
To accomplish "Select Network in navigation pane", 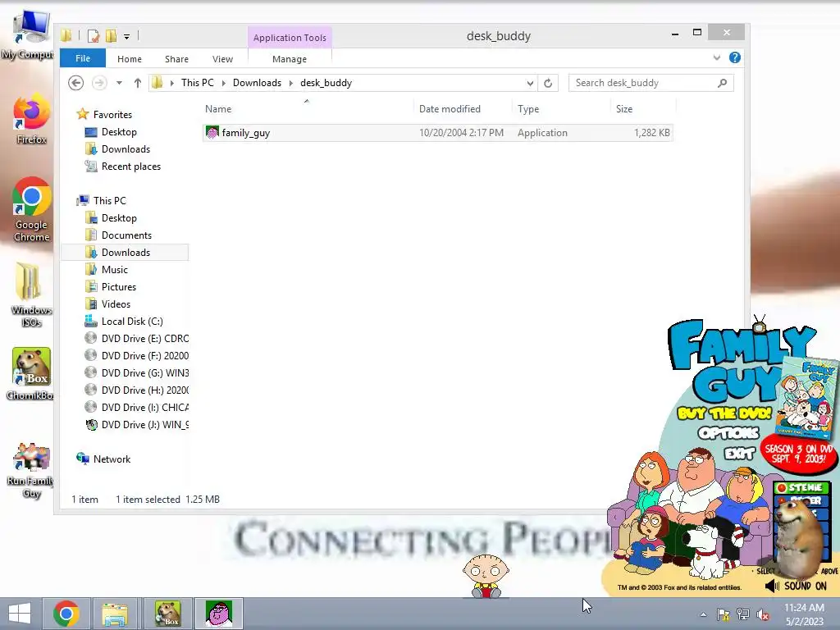I will 103,459.
